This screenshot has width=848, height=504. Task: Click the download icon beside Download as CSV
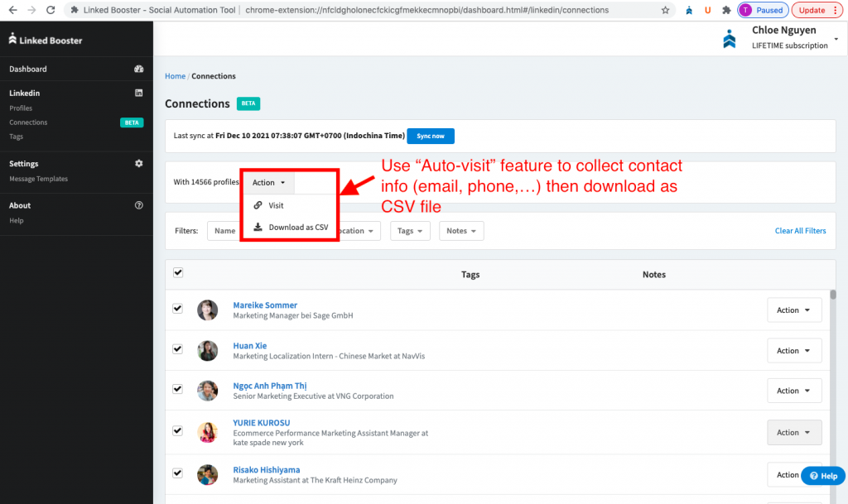tap(258, 227)
